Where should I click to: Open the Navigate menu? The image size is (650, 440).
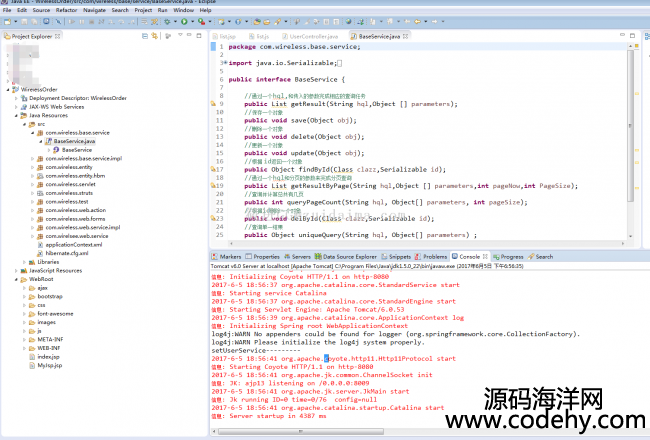tap(94, 10)
